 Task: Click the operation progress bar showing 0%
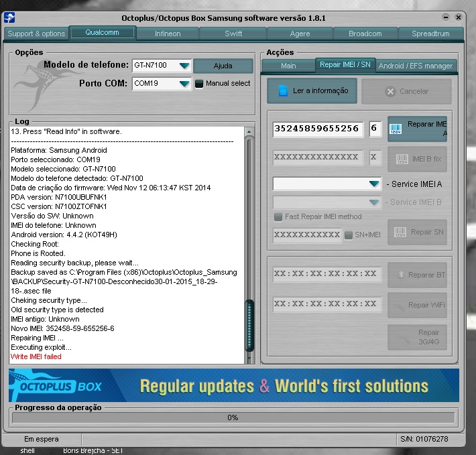click(x=233, y=417)
